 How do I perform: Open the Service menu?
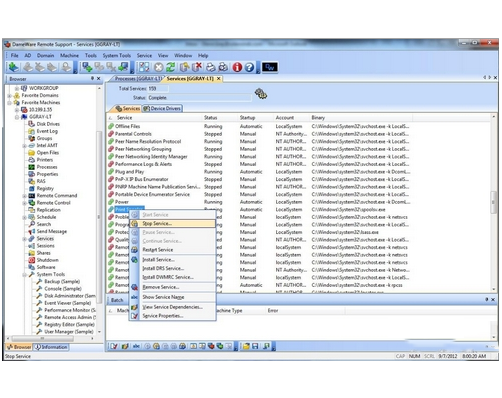click(x=144, y=56)
